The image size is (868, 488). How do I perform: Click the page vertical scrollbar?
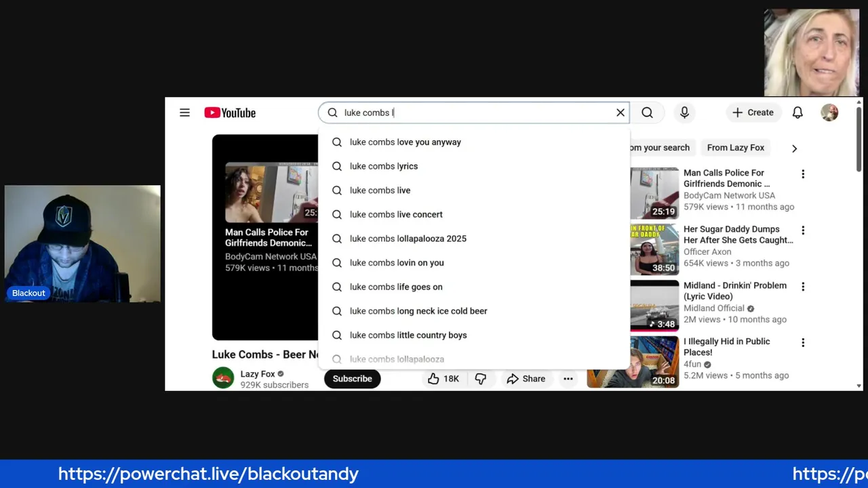pos(859,139)
